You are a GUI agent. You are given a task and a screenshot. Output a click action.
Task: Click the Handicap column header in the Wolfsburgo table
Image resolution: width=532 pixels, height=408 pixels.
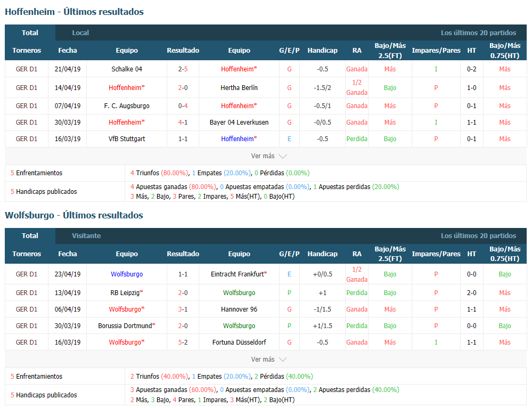322,254
